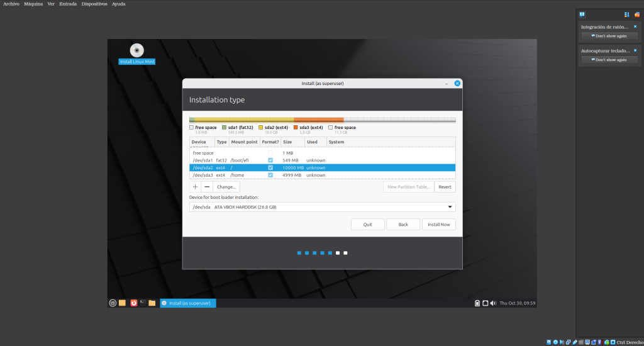Open the Linux Mint start menu
Viewport: 644px width, 346px height.
(x=113, y=303)
